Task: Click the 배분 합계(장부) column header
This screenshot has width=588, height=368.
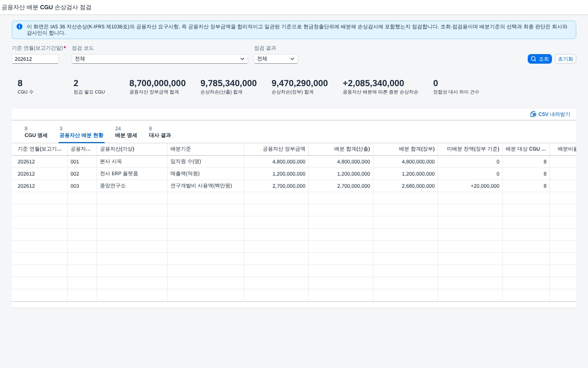Action: tap(406, 149)
